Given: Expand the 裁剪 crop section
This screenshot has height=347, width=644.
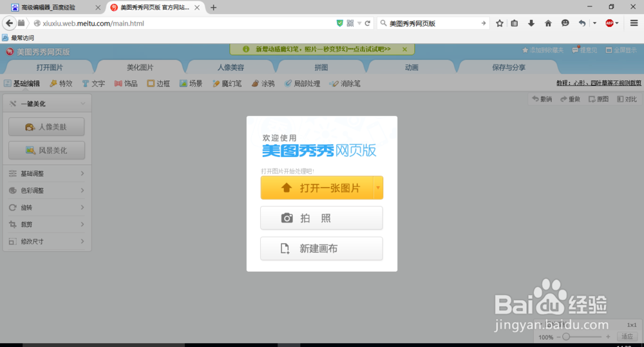Looking at the screenshot, I should click(47, 224).
